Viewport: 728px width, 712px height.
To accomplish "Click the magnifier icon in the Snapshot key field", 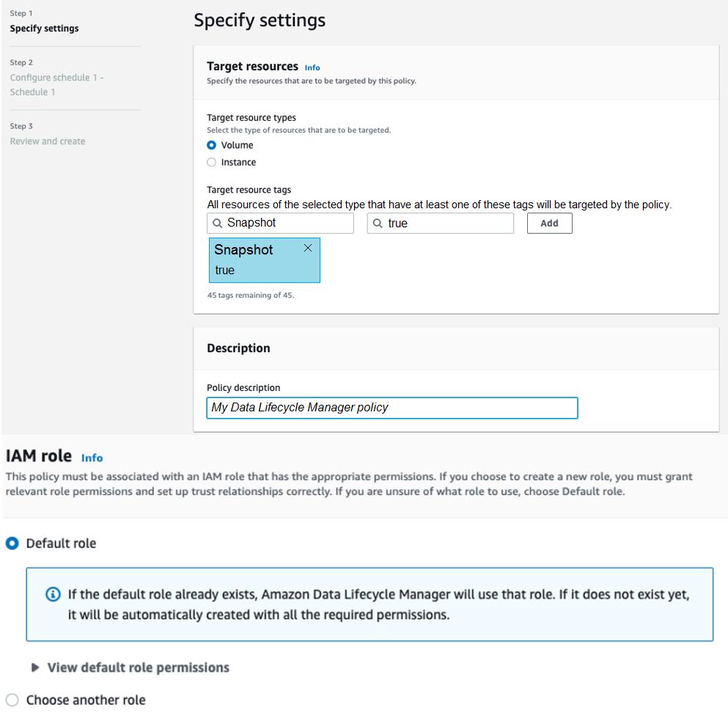I will [x=217, y=223].
